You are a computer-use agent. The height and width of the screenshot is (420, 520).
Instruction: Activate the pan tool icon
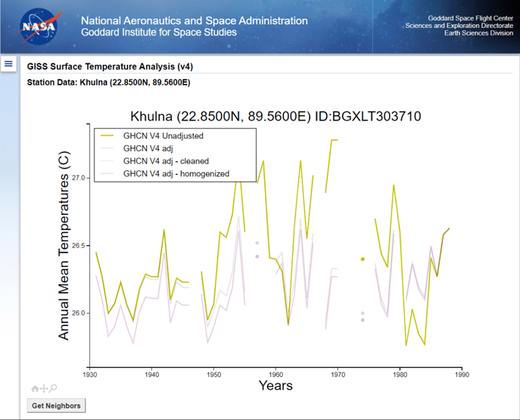(44, 388)
